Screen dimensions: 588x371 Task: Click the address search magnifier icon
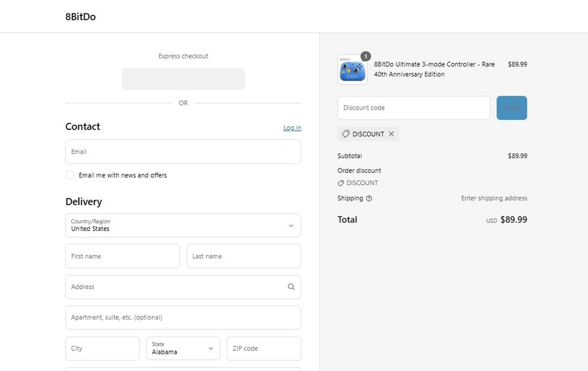pos(291,287)
